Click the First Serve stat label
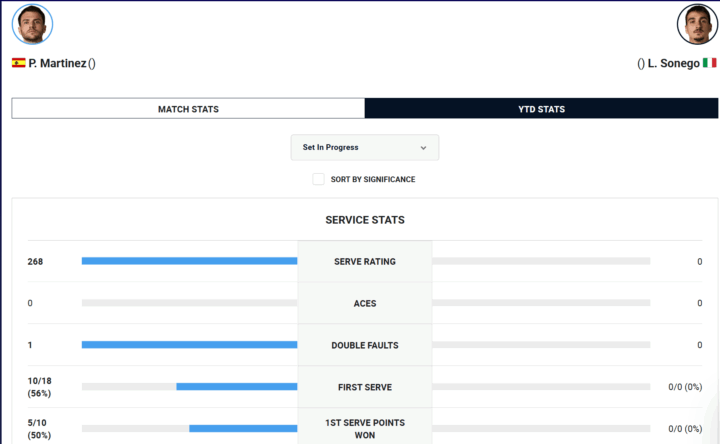The image size is (720, 444). (364, 387)
